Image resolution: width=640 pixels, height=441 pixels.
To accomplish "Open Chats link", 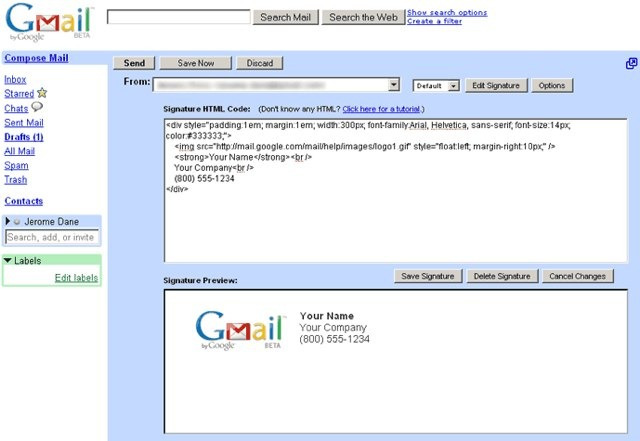I will 16,108.
